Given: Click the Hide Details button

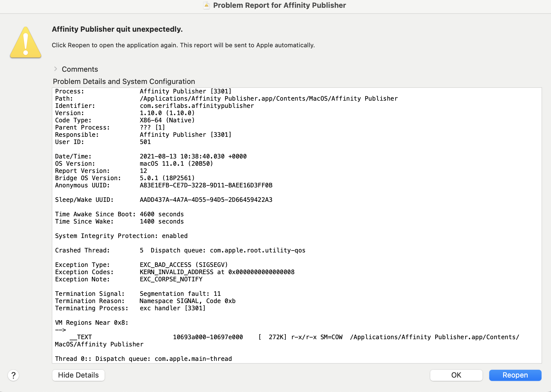Looking at the screenshot, I should 78,375.
